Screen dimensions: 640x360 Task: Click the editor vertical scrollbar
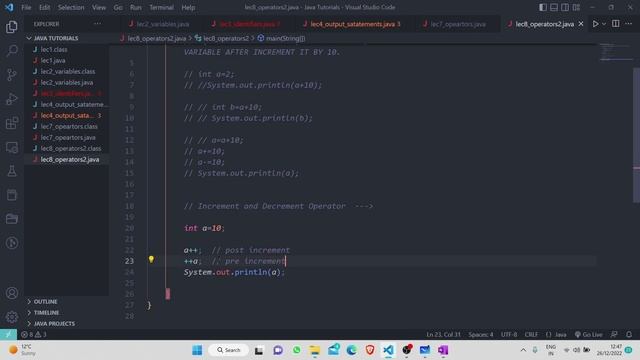coord(636,135)
